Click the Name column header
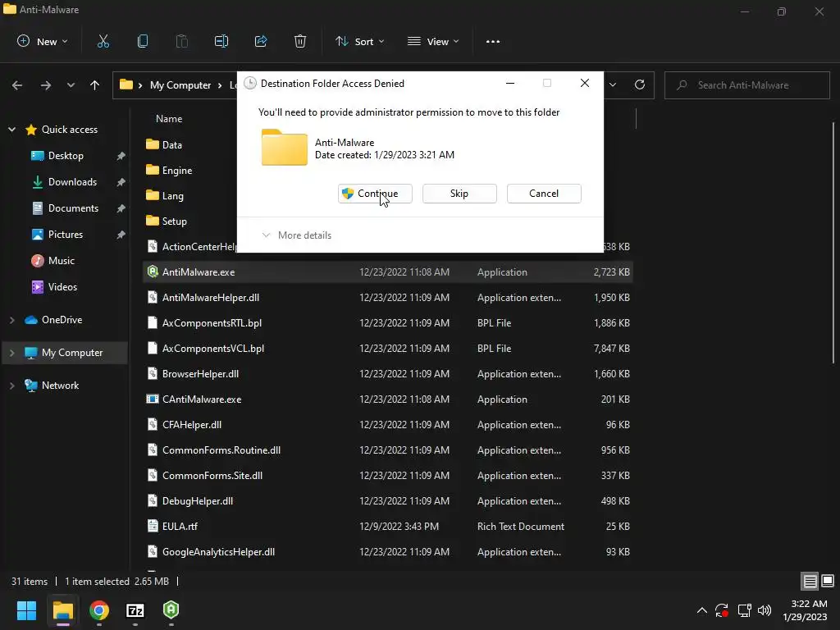840x630 pixels. [169, 119]
